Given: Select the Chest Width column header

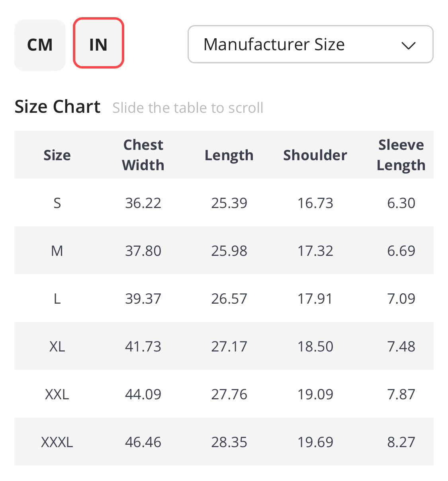Looking at the screenshot, I should pyautogui.click(x=143, y=155).
